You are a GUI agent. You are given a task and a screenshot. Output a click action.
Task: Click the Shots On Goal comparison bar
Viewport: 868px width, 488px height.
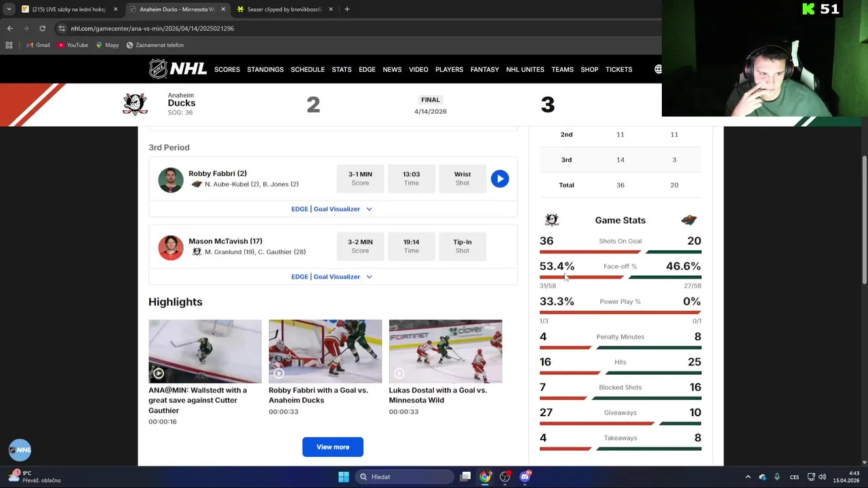(620, 252)
